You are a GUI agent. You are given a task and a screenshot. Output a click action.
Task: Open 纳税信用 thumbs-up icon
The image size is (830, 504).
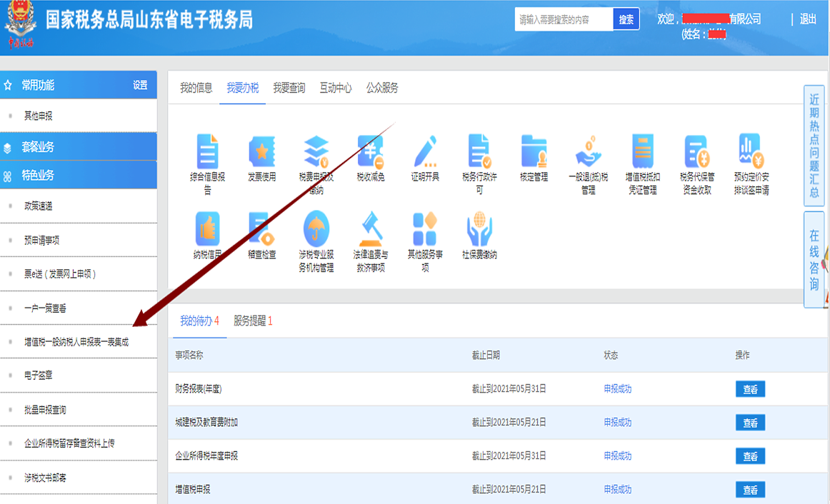207,229
